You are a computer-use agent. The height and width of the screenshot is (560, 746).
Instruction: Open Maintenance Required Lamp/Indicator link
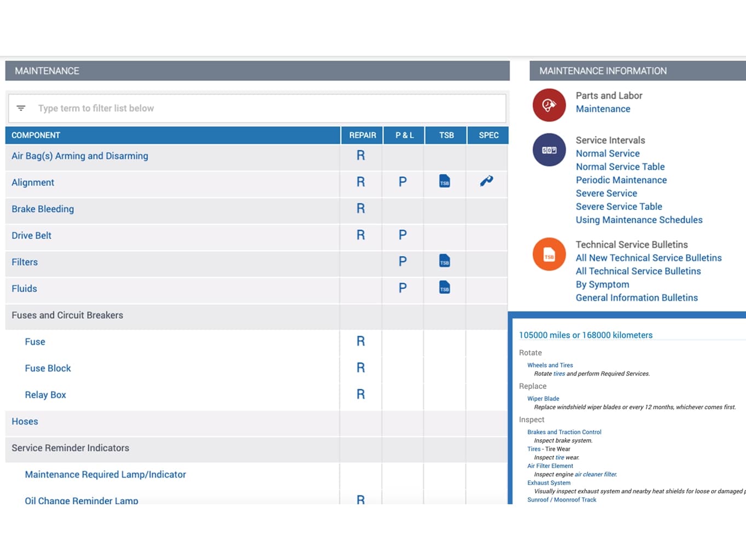(105, 475)
